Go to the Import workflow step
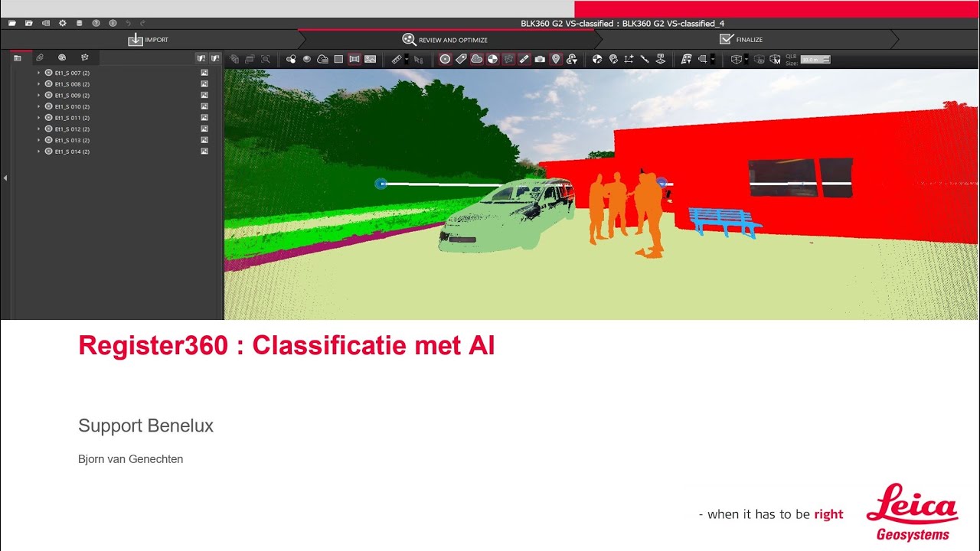The width and height of the screenshot is (980, 551). click(149, 40)
